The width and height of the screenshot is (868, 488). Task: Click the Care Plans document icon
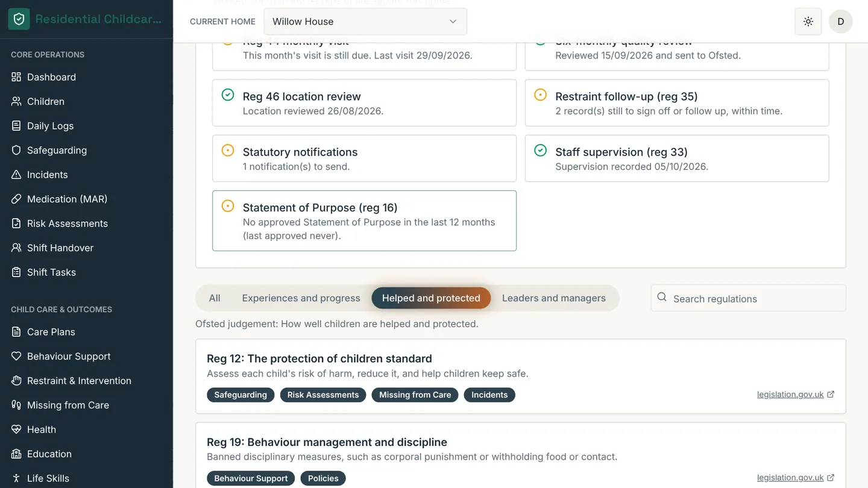16,332
